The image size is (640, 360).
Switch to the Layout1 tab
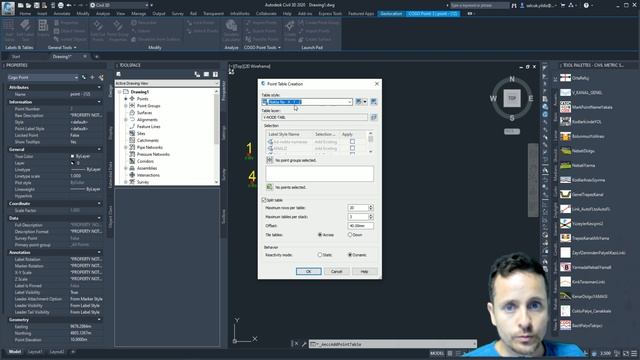(35, 351)
